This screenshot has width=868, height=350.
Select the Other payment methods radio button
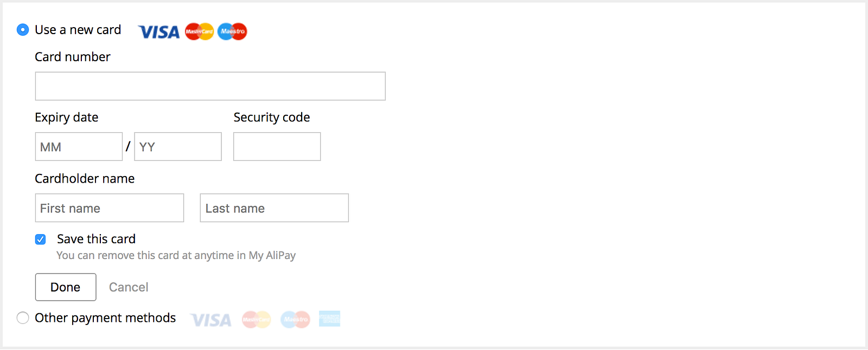click(23, 317)
